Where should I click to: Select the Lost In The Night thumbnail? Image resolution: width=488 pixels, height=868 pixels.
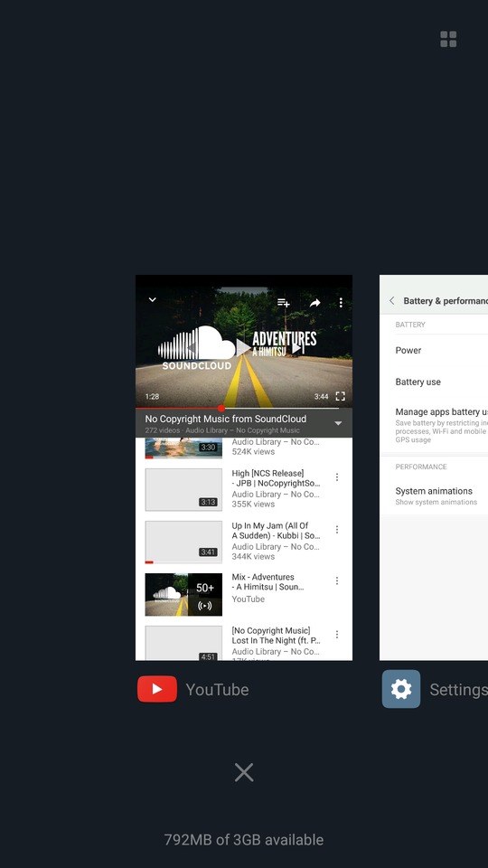pyautogui.click(x=183, y=643)
